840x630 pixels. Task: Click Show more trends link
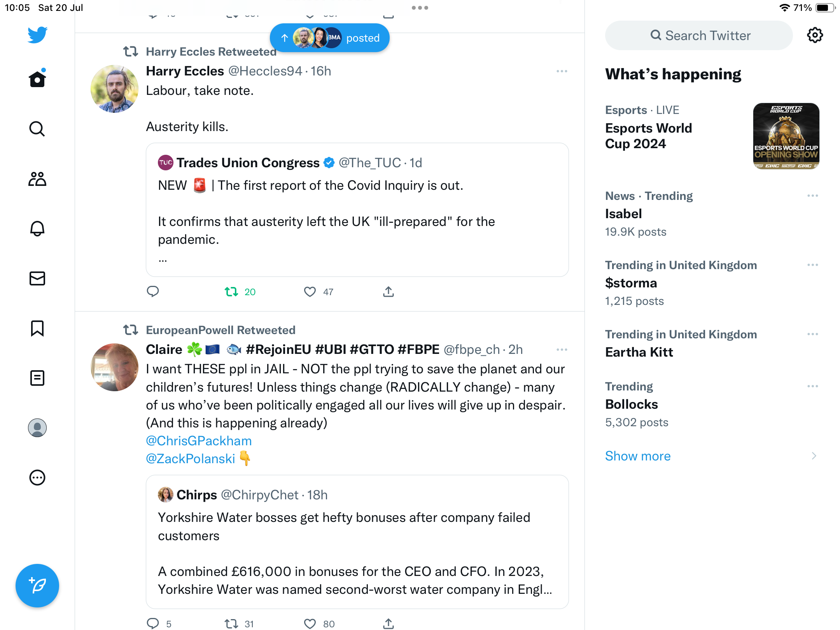coord(638,456)
